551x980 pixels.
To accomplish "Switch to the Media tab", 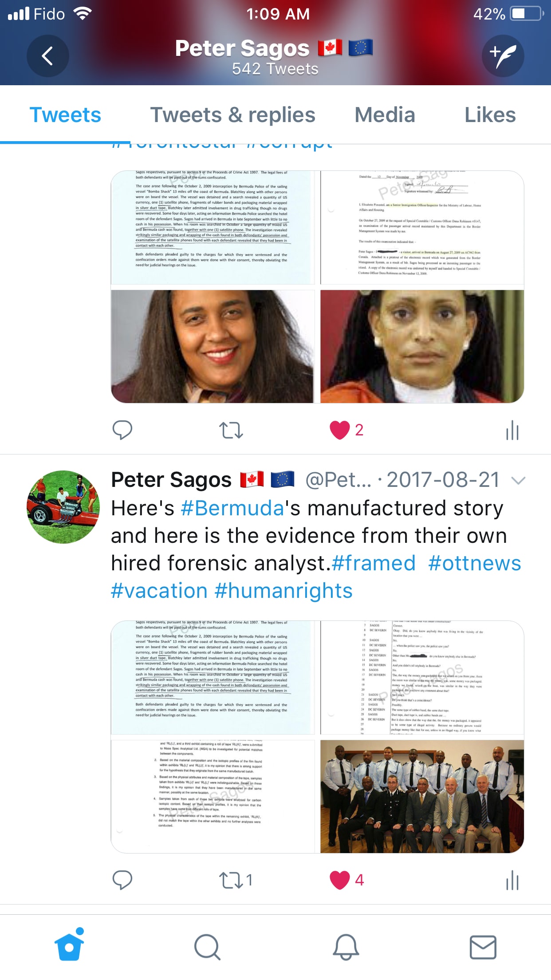I will (385, 115).
